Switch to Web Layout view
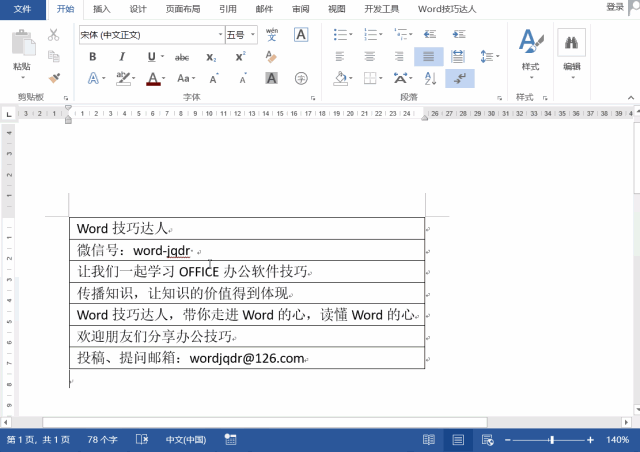Viewport: 640px width, 452px height. 487,440
